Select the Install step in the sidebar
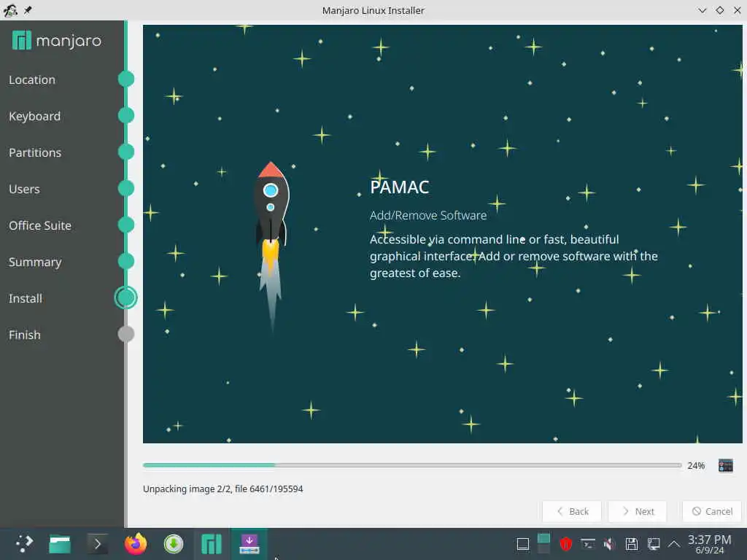747x560 pixels. [26, 298]
